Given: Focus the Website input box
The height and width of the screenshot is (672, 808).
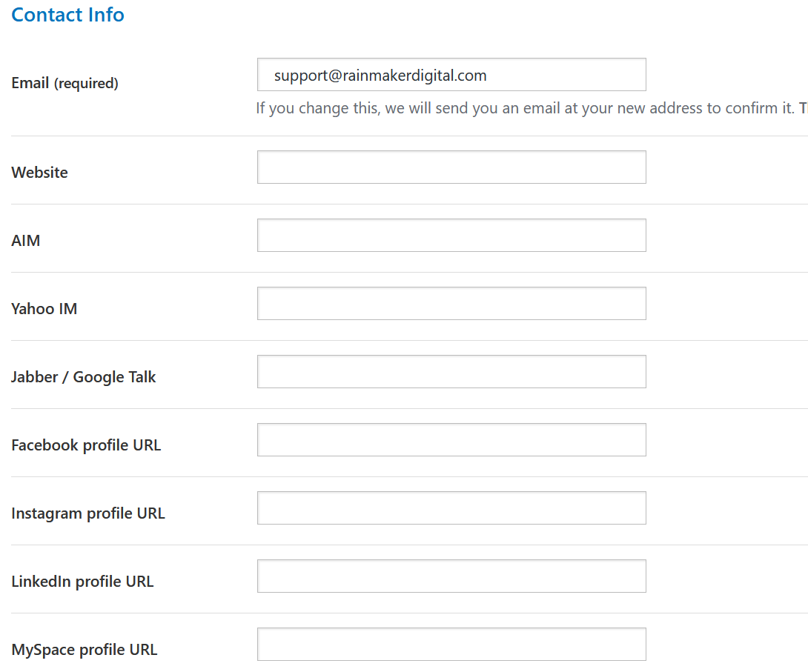Looking at the screenshot, I should pos(451,167).
